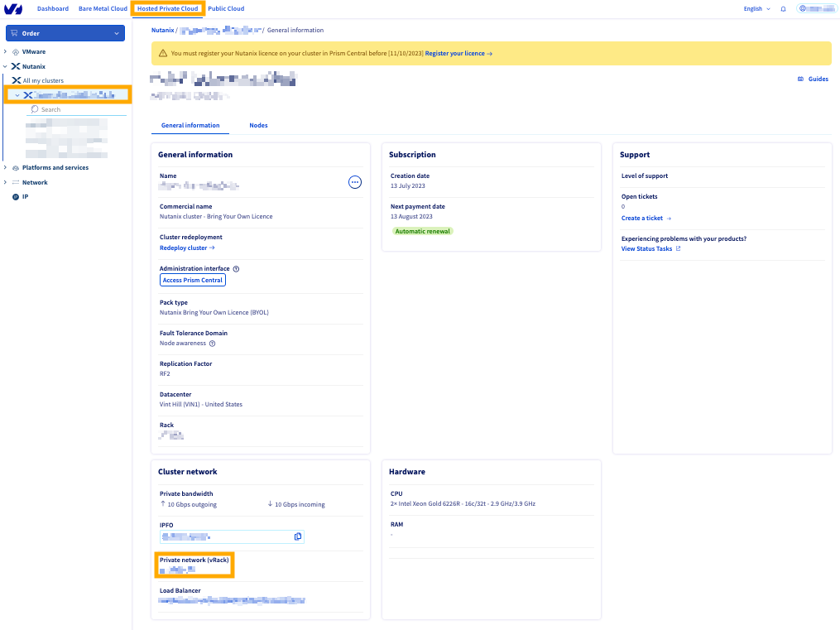Open the Order dropdown button
Screen dimensions: 840x630
pyautogui.click(x=65, y=33)
